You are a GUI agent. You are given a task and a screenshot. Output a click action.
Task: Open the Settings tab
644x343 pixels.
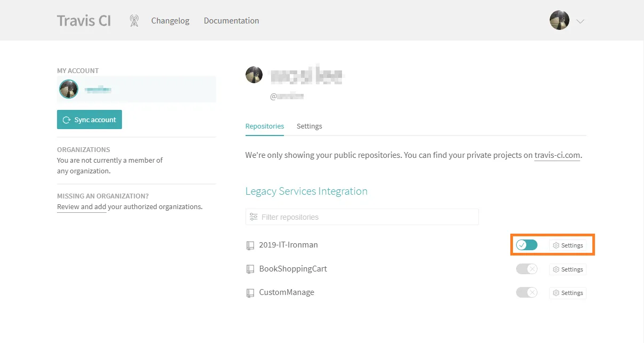click(x=309, y=126)
